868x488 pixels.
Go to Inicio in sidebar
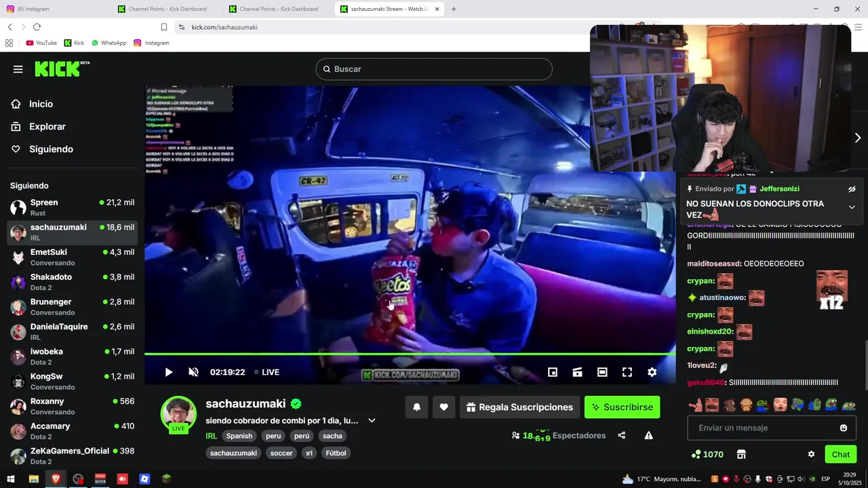click(x=41, y=104)
